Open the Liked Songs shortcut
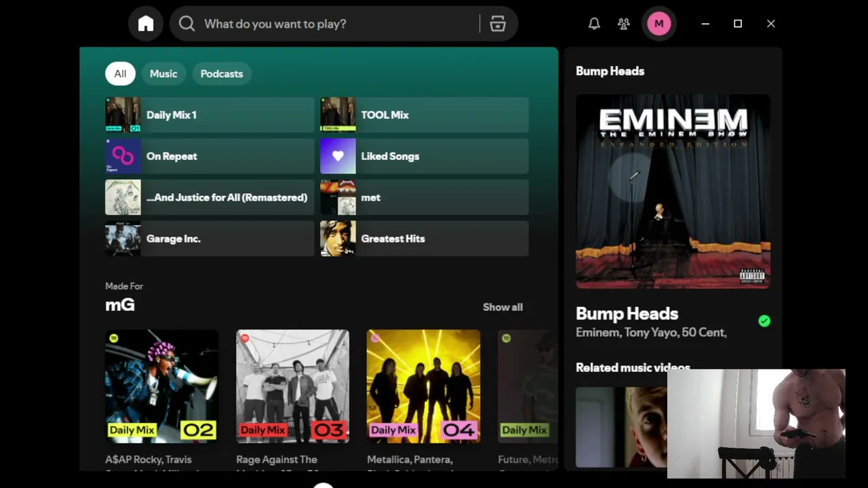Screen dimensions: 868x488 click(x=425, y=156)
